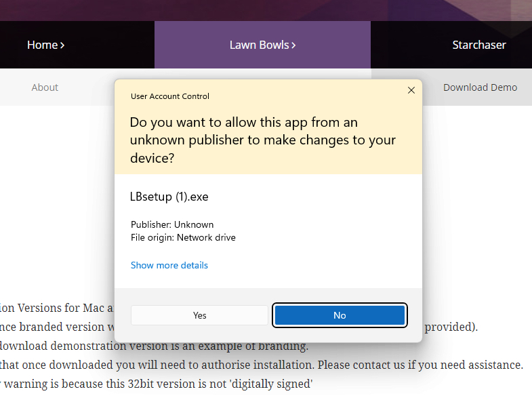Click the unknown publisher question heading
532x402 pixels.
[262, 140]
